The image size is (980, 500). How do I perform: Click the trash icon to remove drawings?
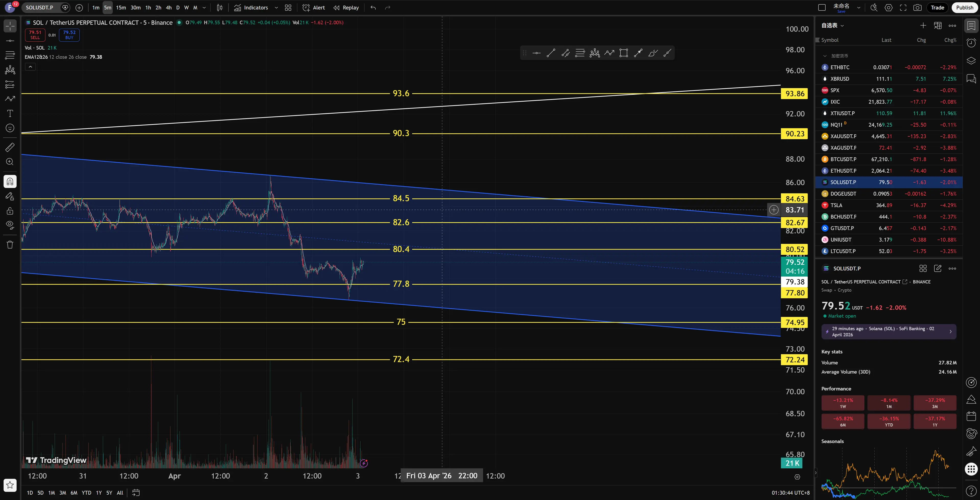coord(10,244)
